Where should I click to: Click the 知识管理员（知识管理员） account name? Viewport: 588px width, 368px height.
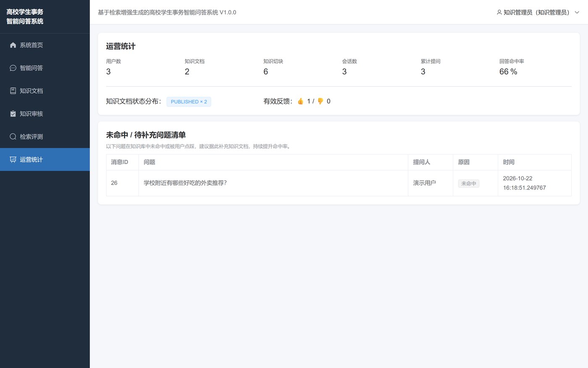point(538,13)
